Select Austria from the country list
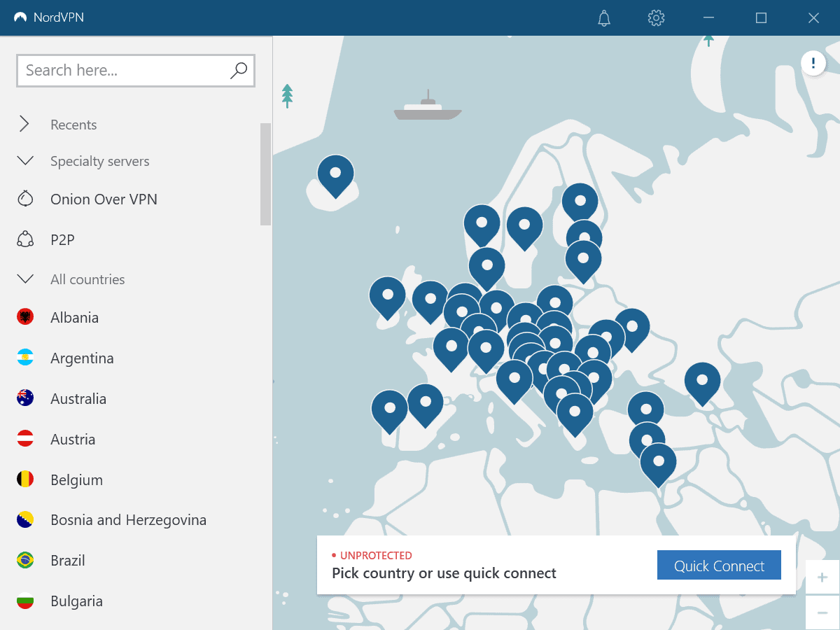840x630 pixels. click(x=74, y=439)
